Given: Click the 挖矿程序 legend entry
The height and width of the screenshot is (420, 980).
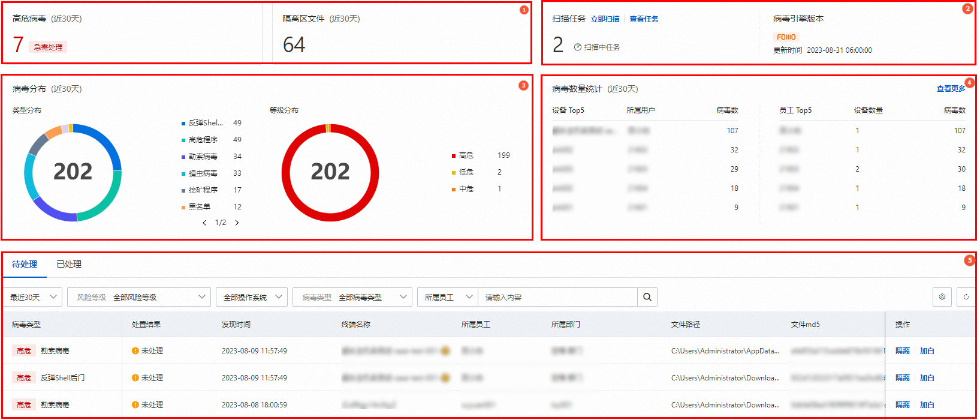Looking at the screenshot, I should [212, 190].
